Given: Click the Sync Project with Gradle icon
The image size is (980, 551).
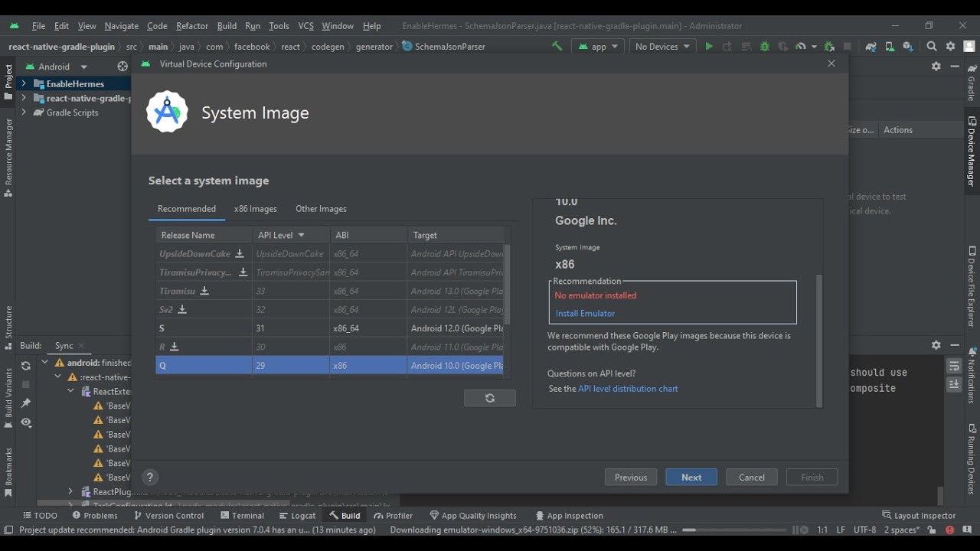Looking at the screenshot, I should click(871, 47).
